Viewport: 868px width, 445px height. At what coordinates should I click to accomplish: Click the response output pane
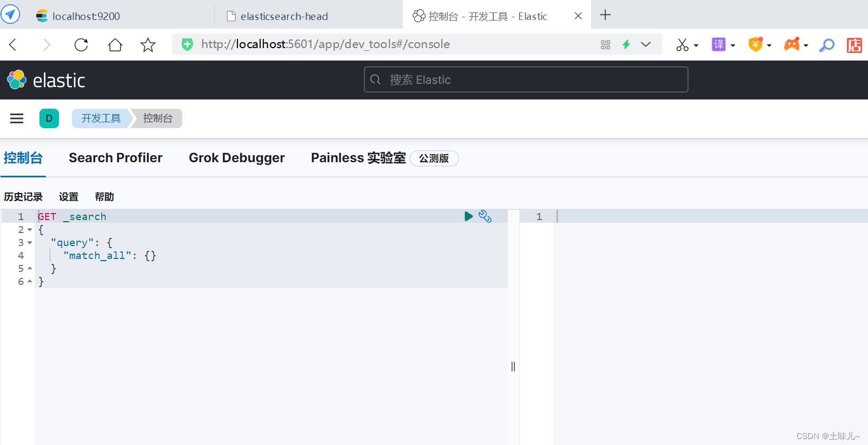pyautogui.click(x=710, y=327)
